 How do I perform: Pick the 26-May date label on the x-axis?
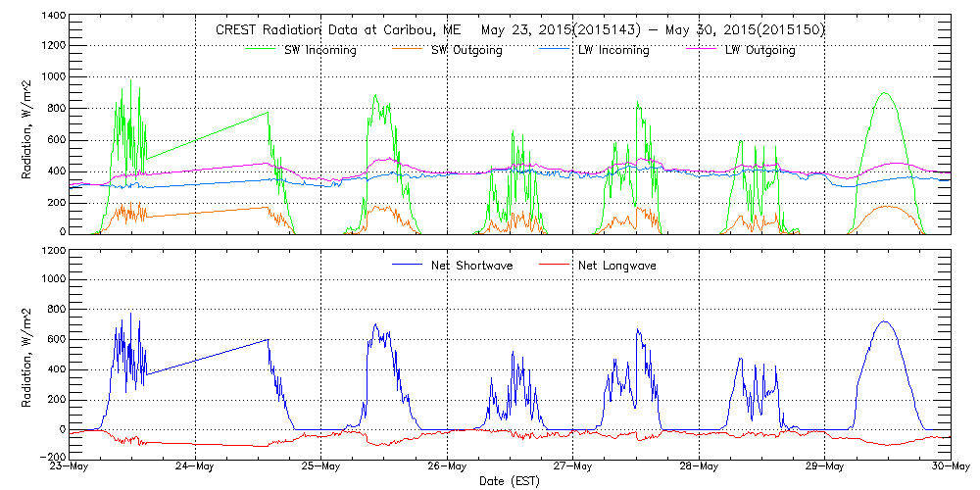448,466
